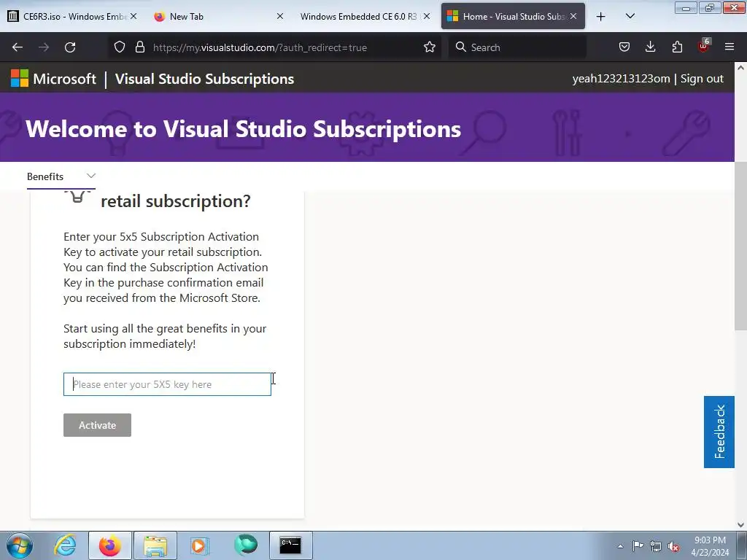Open the Firefox hamburger menu

click(x=729, y=47)
